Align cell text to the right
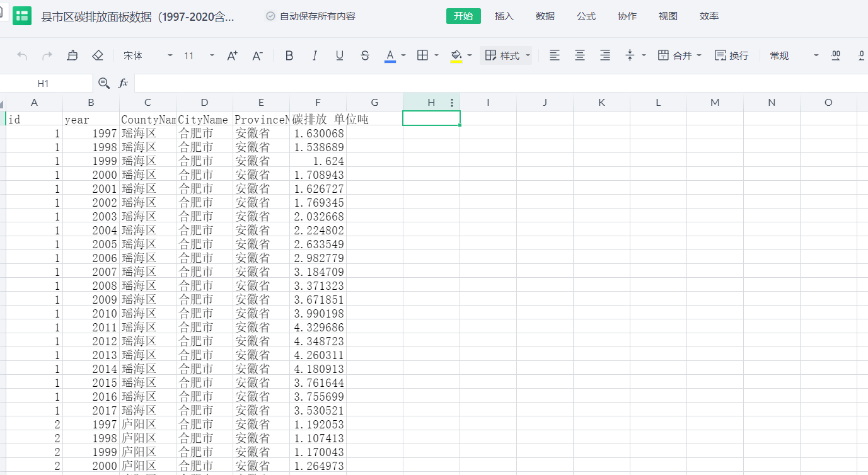This screenshot has height=475, width=868. (605, 55)
